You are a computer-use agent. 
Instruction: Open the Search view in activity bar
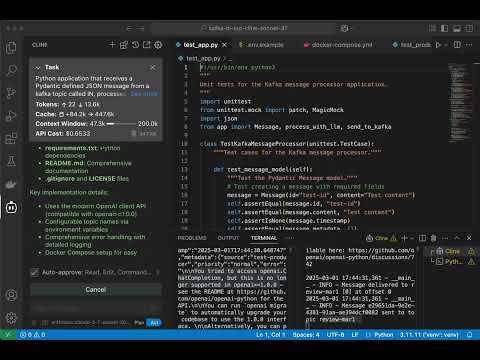(x=11, y=70)
